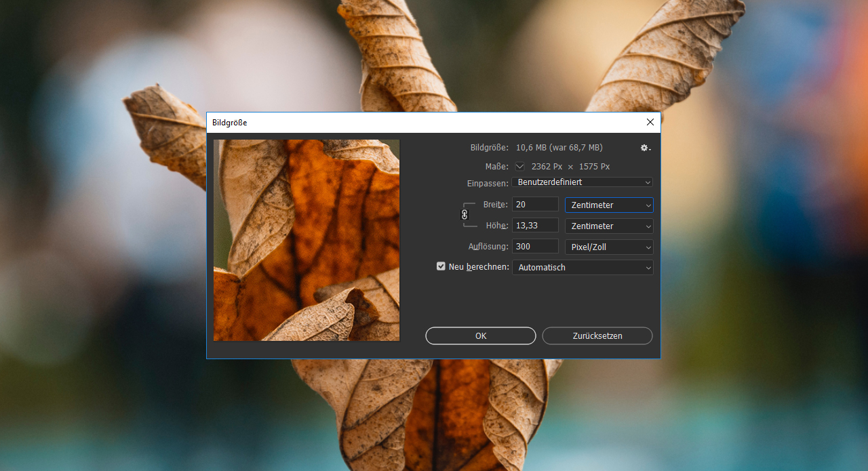Open the Automatisch resampling method dropdown
Screen dimensions: 868x471
click(582, 268)
